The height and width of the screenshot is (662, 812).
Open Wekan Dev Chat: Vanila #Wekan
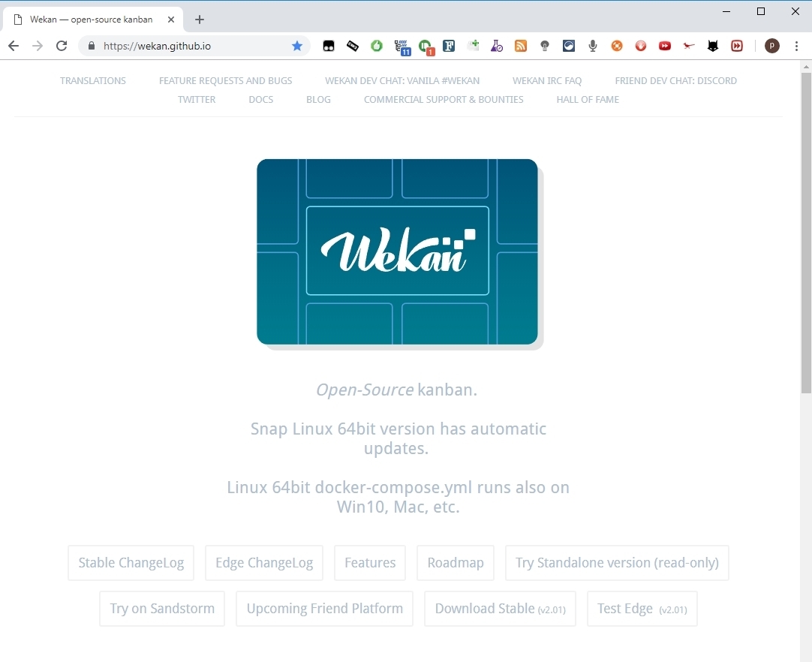[x=402, y=81]
